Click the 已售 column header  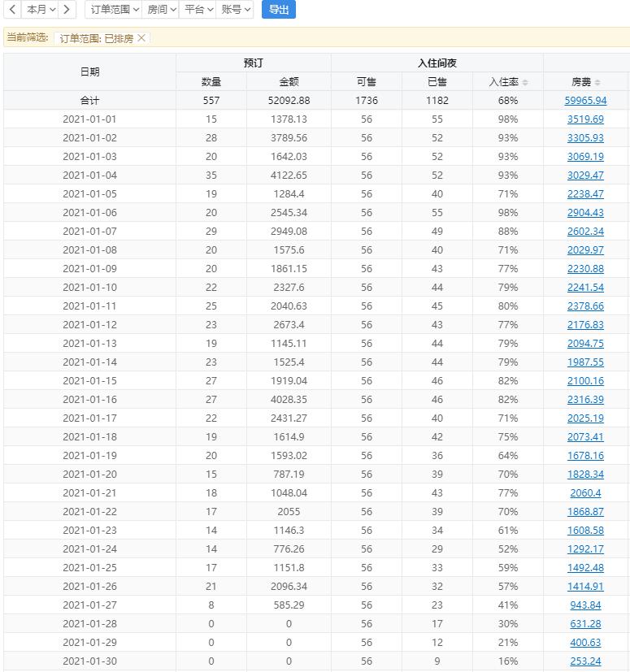(x=437, y=81)
